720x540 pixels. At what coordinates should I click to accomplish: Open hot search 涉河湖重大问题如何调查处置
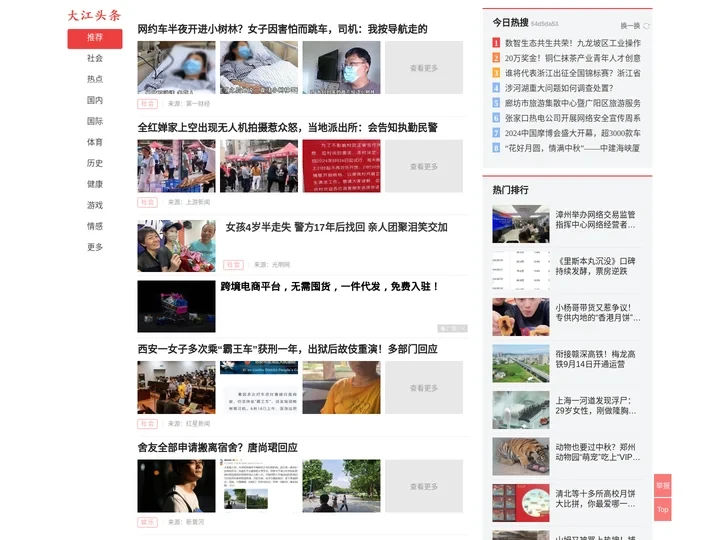559,88
